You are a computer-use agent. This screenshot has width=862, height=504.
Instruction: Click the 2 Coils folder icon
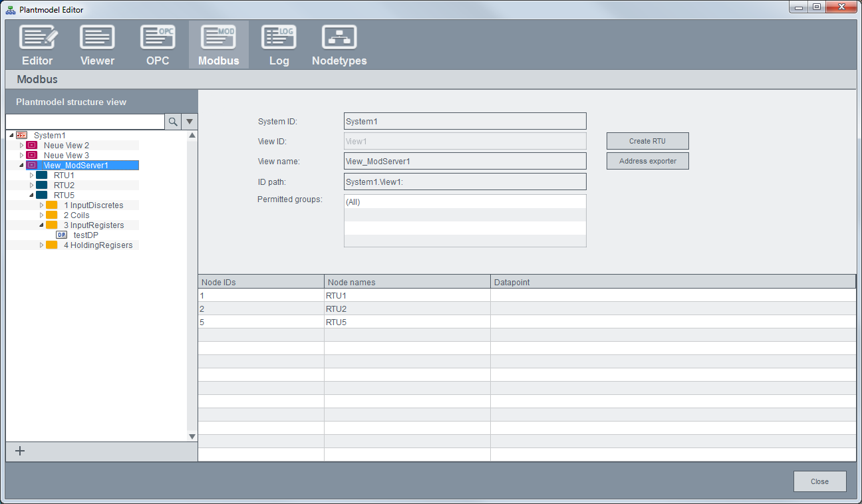pyautogui.click(x=51, y=215)
